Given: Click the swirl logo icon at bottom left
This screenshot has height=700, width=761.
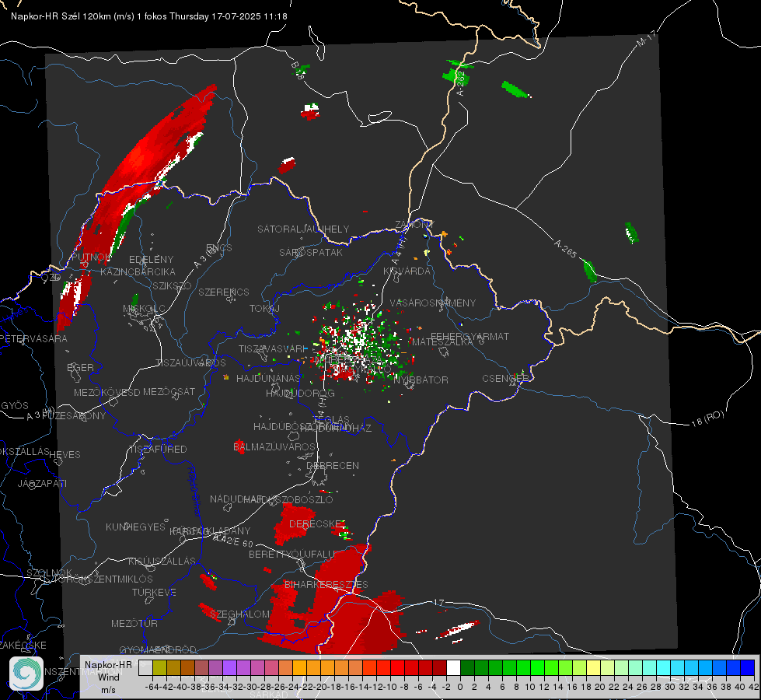Looking at the screenshot, I should click(x=26, y=674).
